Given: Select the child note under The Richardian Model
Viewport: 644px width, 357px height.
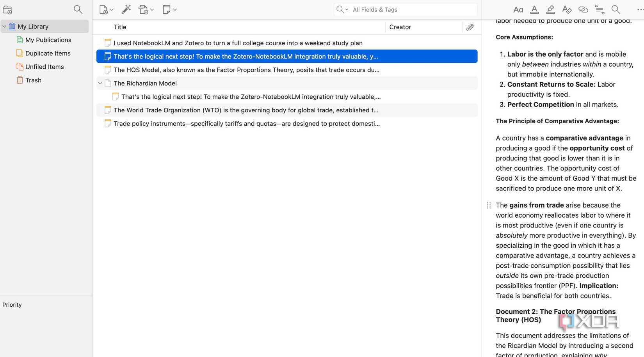Looking at the screenshot, I should (287, 97).
